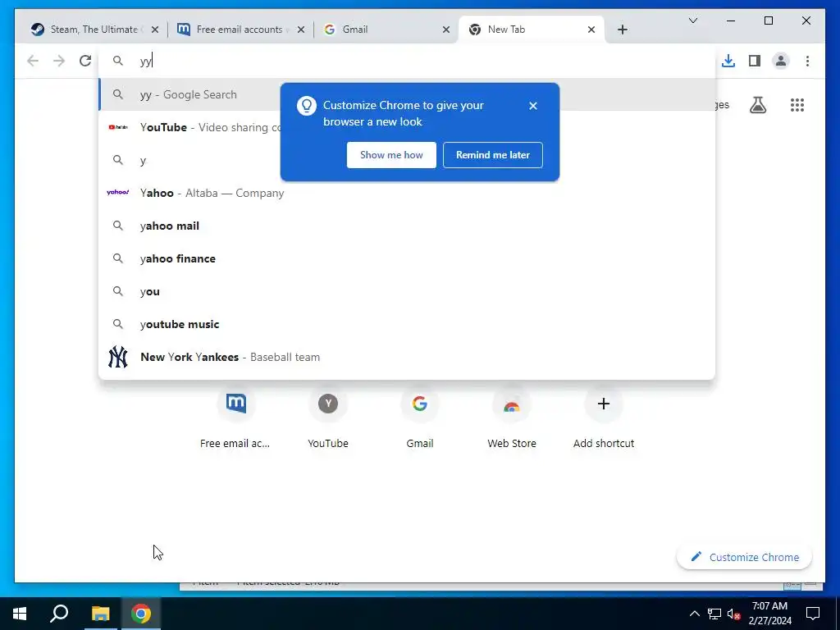Close the Free email accounts tab
This screenshot has width=840, height=630.
300,30
